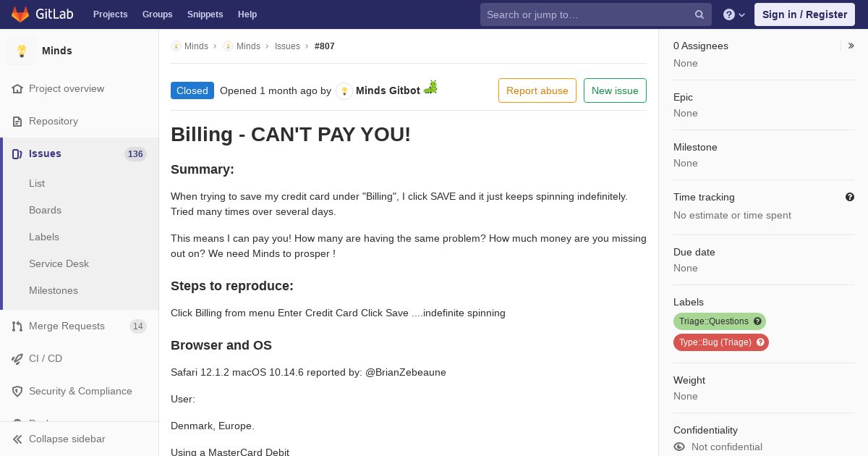Click the Steps to reproduce heading
Screen dimensions: 868x456
[x=232, y=286]
